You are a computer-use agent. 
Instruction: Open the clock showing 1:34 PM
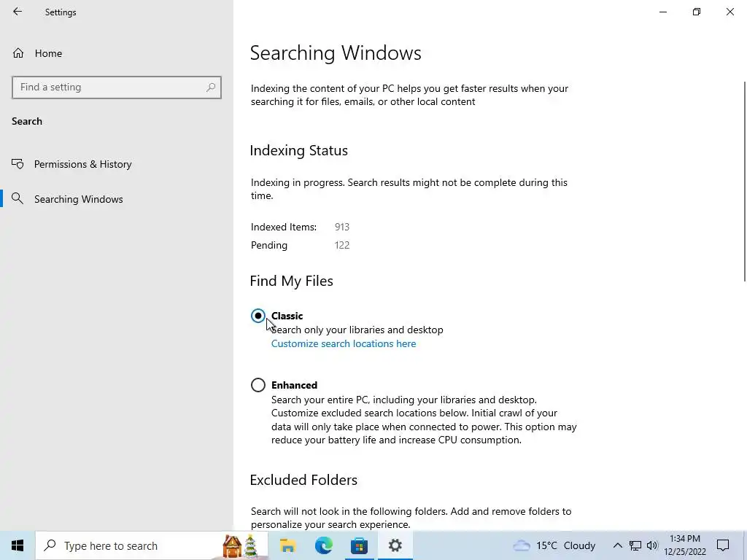685,545
